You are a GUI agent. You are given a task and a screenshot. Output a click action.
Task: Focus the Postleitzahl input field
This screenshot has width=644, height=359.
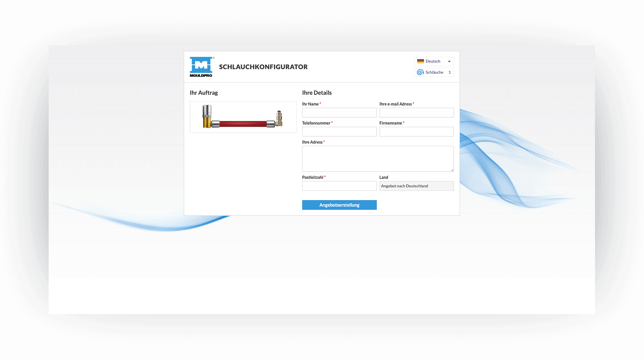339,186
